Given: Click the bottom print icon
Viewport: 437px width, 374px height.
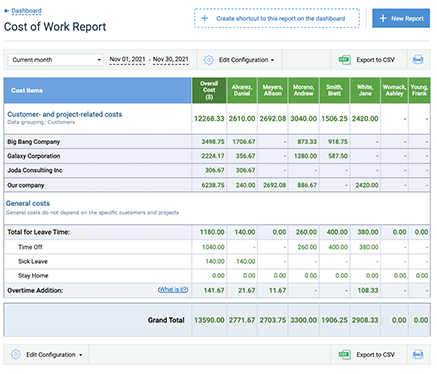Looking at the screenshot, I should pos(418,354).
